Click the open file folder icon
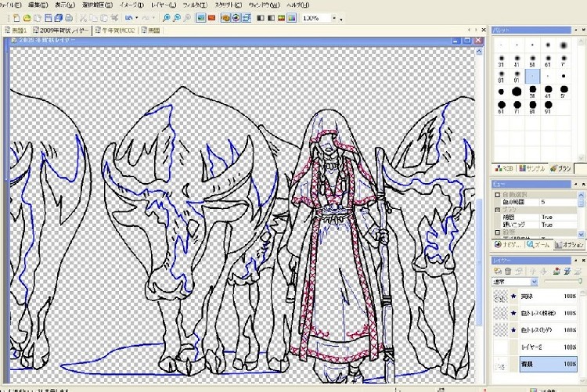The image size is (587, 392). tap(26, 17)
